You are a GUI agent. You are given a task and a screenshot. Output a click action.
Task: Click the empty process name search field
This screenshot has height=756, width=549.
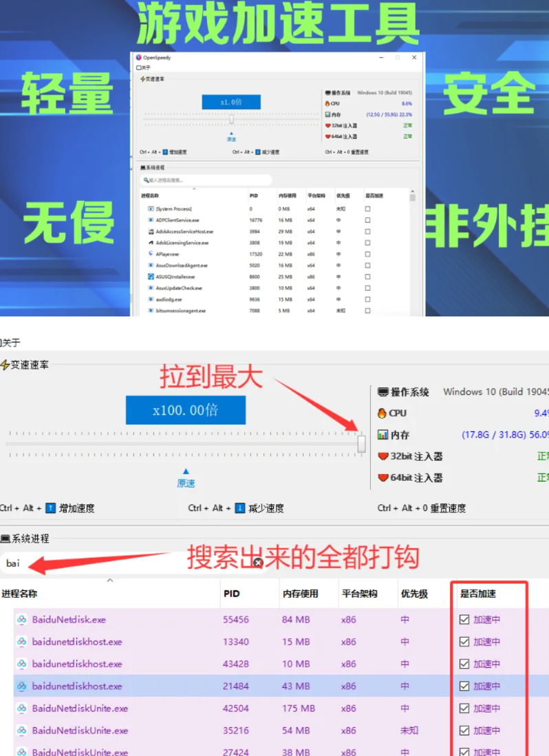[206, 180]
